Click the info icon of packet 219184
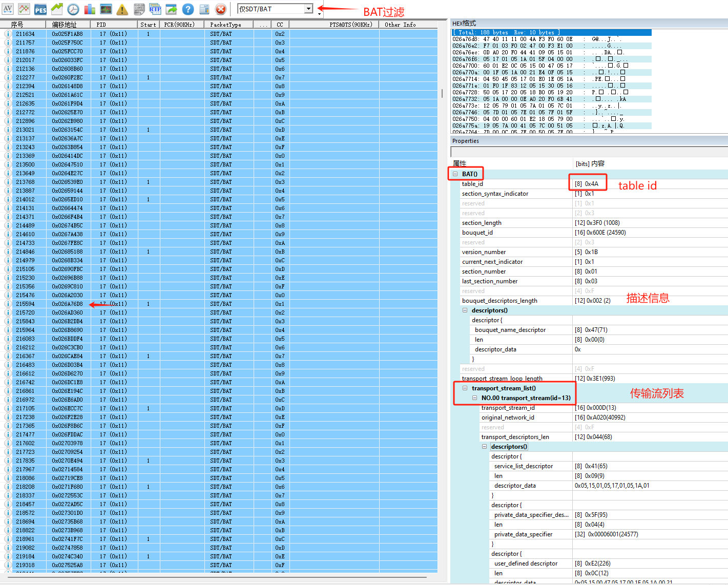Image resolution: width=728 pixels, height=585 pixels. 8,556
